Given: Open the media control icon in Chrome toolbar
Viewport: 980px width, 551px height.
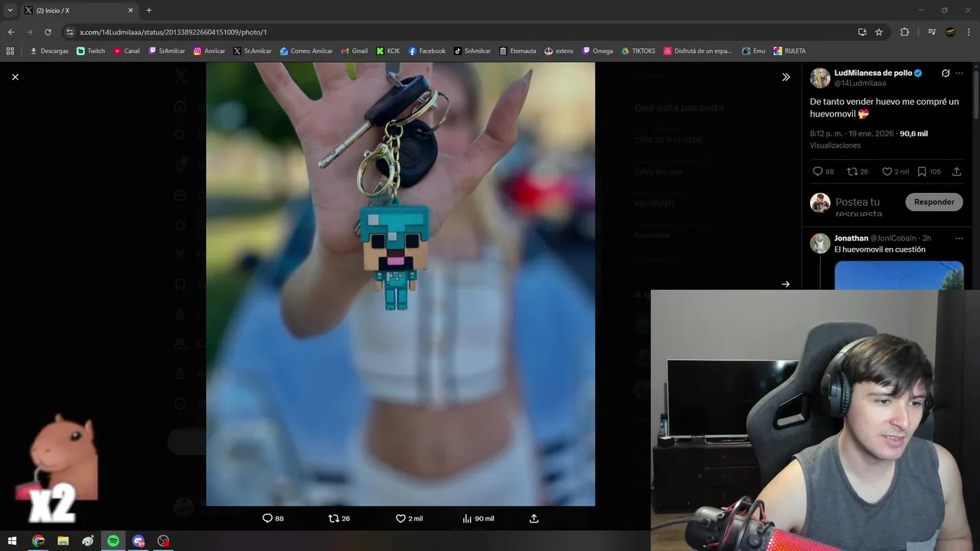Looking at the screenshot, I should pos(932,32).
